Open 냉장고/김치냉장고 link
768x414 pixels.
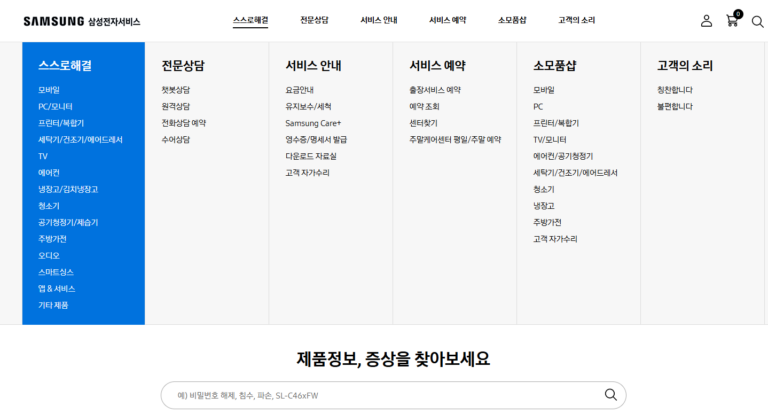(x=68, y=189)
